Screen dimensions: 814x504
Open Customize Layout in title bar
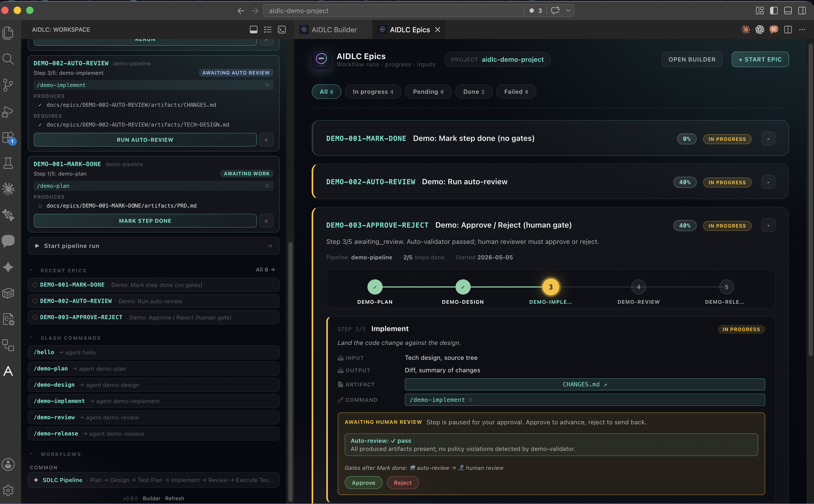[760, 11]
